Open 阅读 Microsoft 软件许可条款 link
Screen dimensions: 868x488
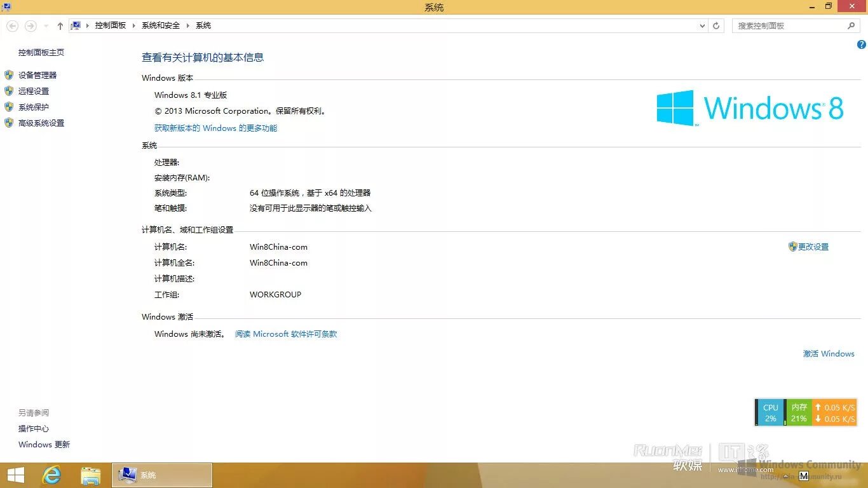tap(286, 334)
